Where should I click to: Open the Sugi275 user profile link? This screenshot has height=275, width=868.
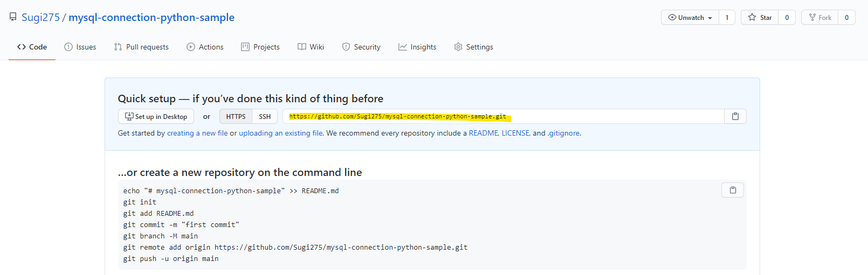40,17
